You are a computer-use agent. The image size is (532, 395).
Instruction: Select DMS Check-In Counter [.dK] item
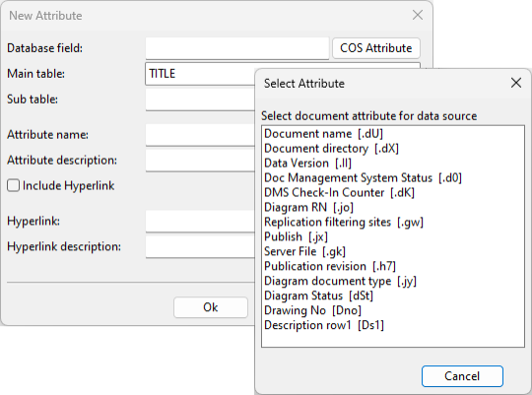(339, 192)
